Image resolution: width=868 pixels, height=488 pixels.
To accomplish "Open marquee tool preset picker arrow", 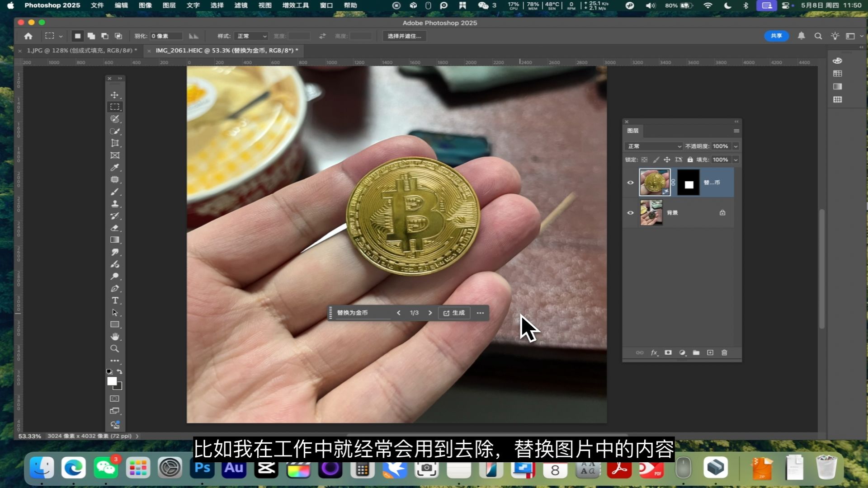I will [61, 36].
